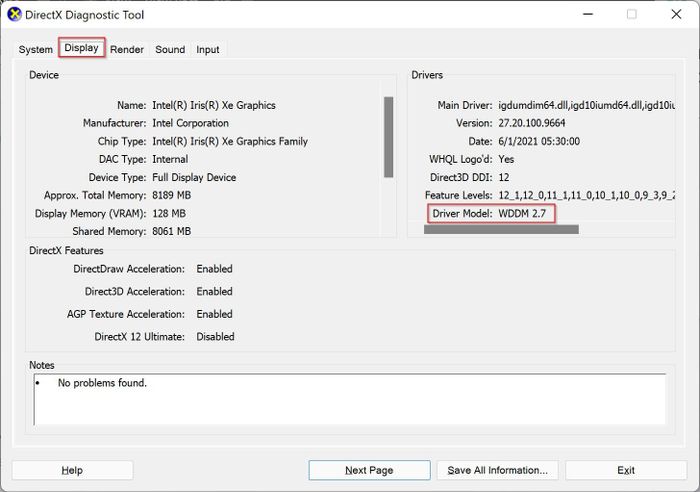
Task: Open the Render tab
Action: point(127,50)
